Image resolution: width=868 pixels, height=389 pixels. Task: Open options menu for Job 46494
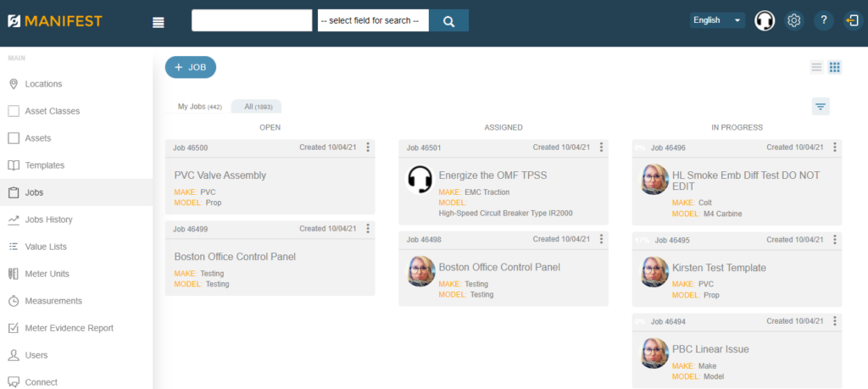(835, 321)
